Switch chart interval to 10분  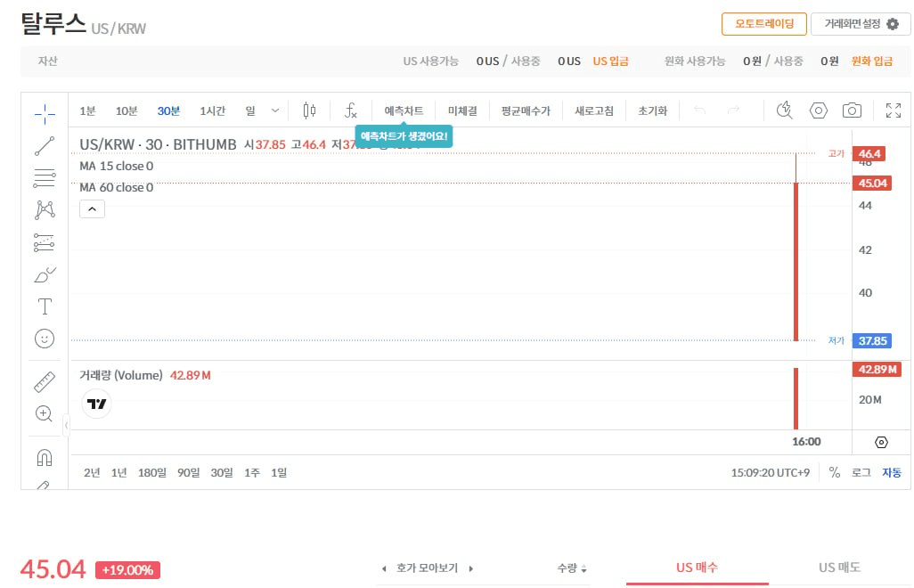(x=126, y=110)
